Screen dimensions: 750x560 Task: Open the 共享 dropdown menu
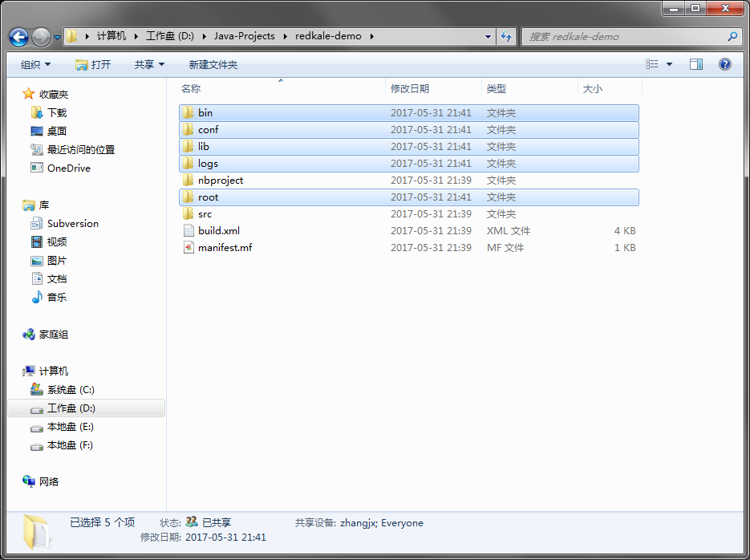(148, 64)
